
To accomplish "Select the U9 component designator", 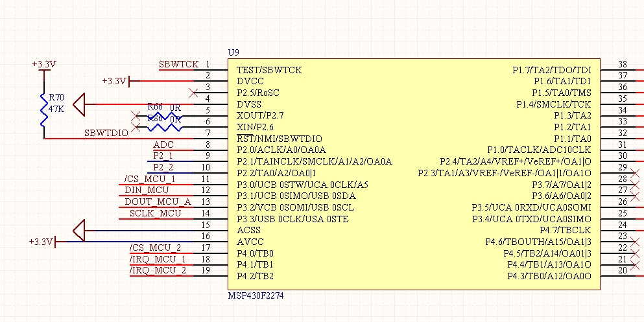I will [x=233, y=52].
